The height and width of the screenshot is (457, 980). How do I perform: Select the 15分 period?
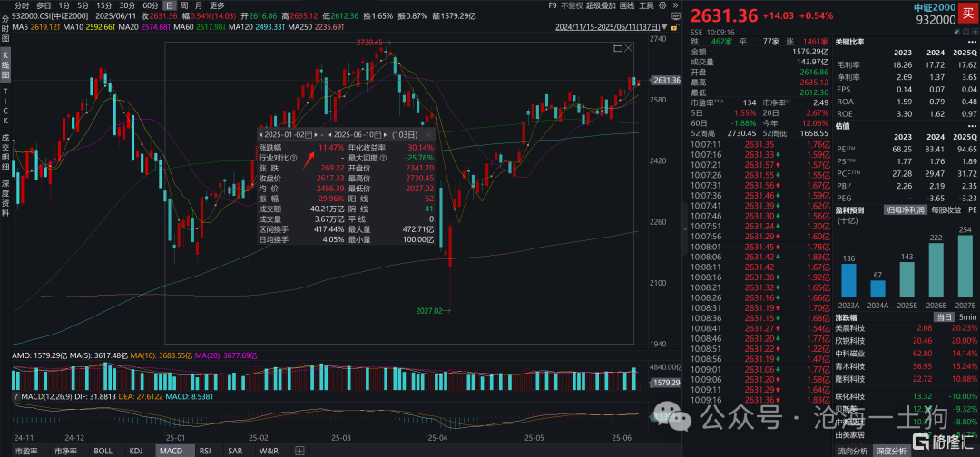[104, 5]
